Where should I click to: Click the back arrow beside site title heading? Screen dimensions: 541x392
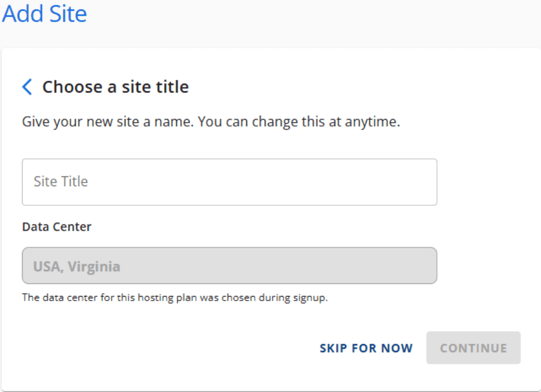pyautogui.click(x=27, y=87)
